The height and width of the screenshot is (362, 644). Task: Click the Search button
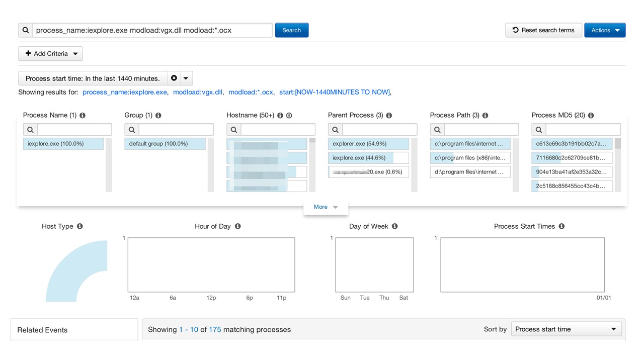291,30
